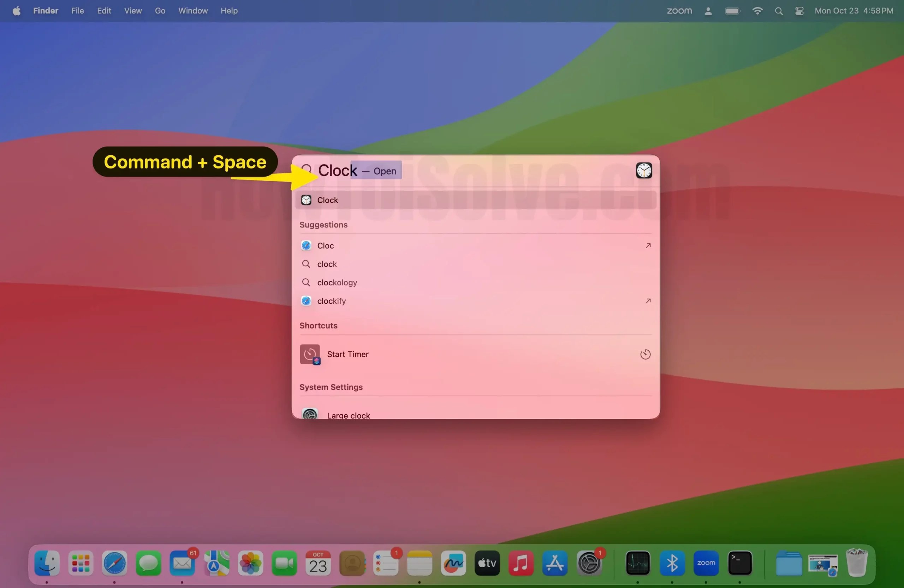904x588 pixels.
Task: Open System Settings from the Dock
Action: [x=589, y=564]
